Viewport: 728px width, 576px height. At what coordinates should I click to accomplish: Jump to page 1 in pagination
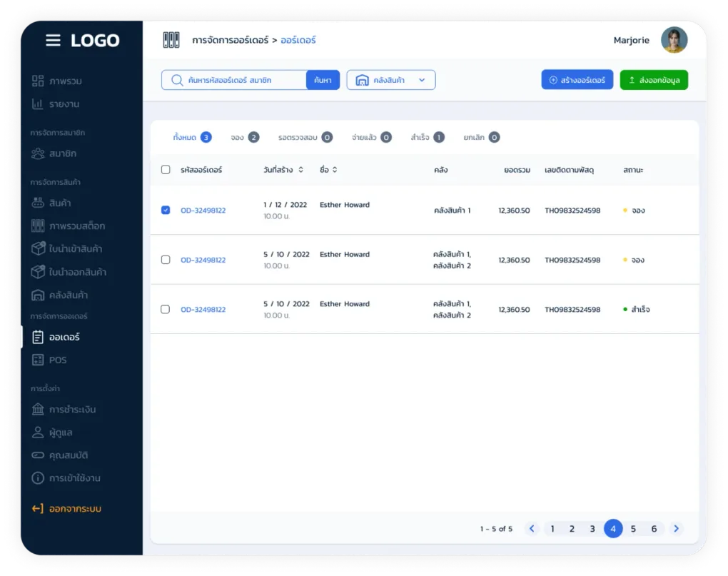(x=552, y=529)
